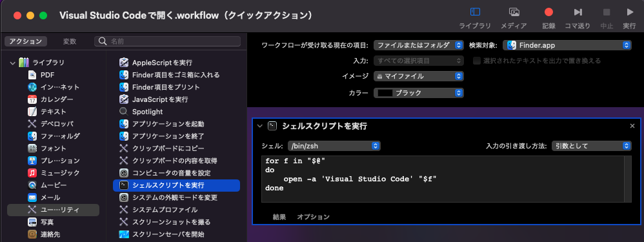The height and width of the screenshot is (242, 644).
Task: Select the イン…ネット globe icon
Action: click(x=32, y=87)
